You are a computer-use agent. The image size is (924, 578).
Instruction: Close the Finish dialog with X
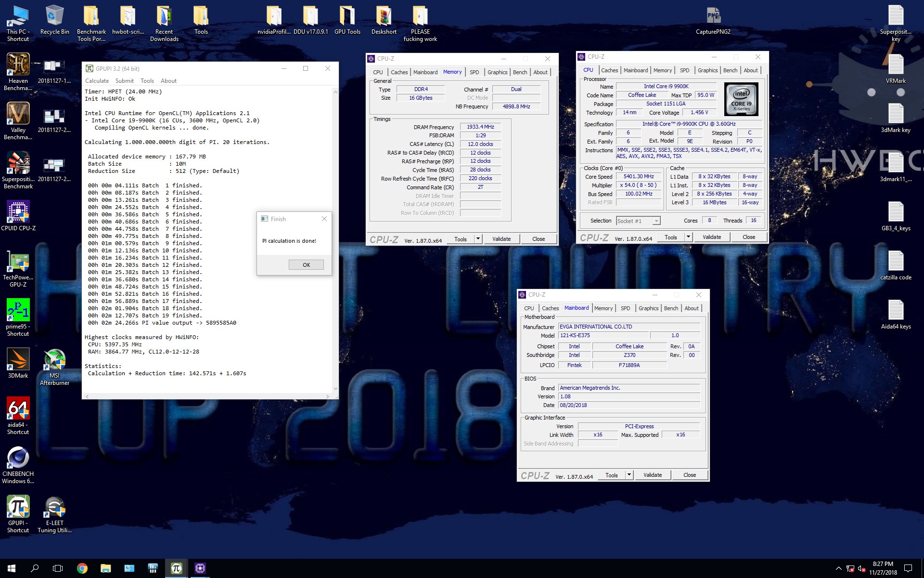point(324,219)
